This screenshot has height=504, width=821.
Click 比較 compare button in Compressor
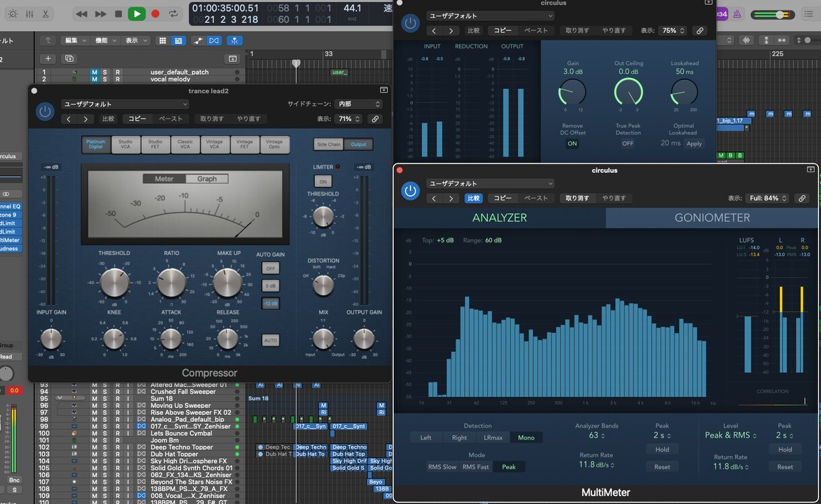click(108, 119)
